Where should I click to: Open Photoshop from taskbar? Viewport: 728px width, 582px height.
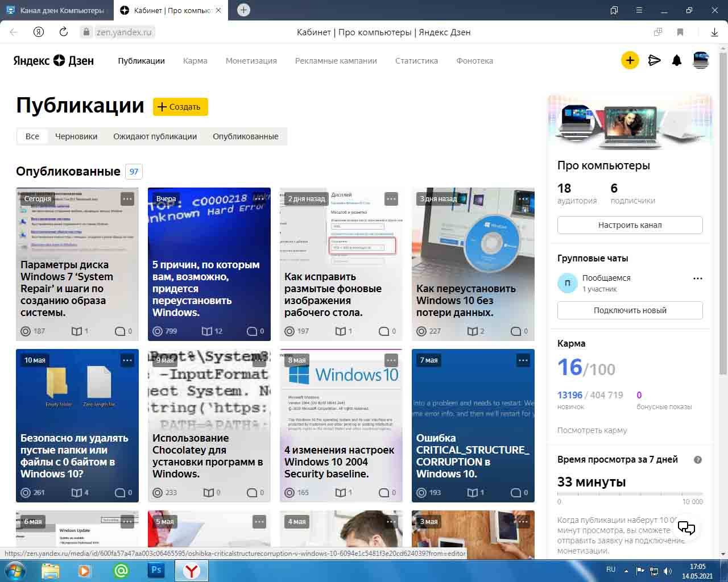click(156, 571)
